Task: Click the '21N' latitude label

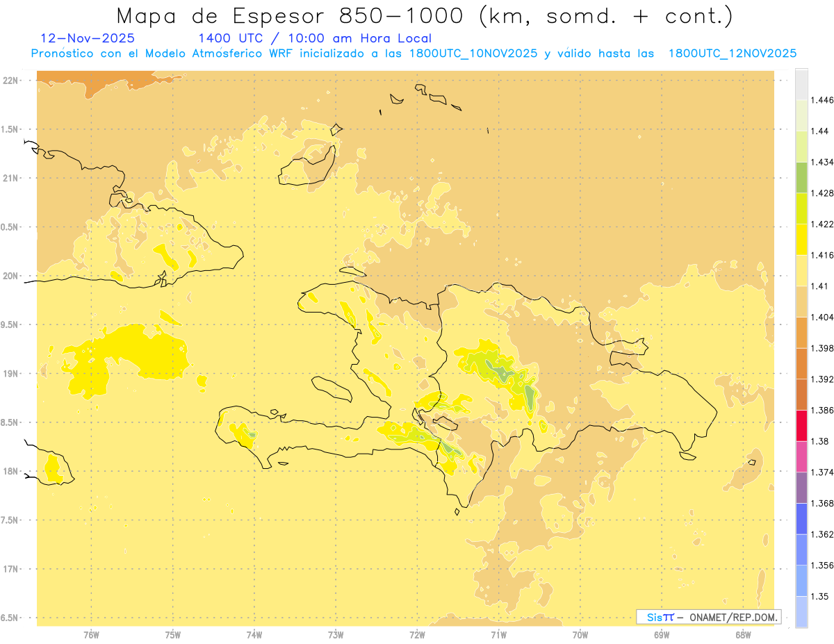Action: point(12,178)
